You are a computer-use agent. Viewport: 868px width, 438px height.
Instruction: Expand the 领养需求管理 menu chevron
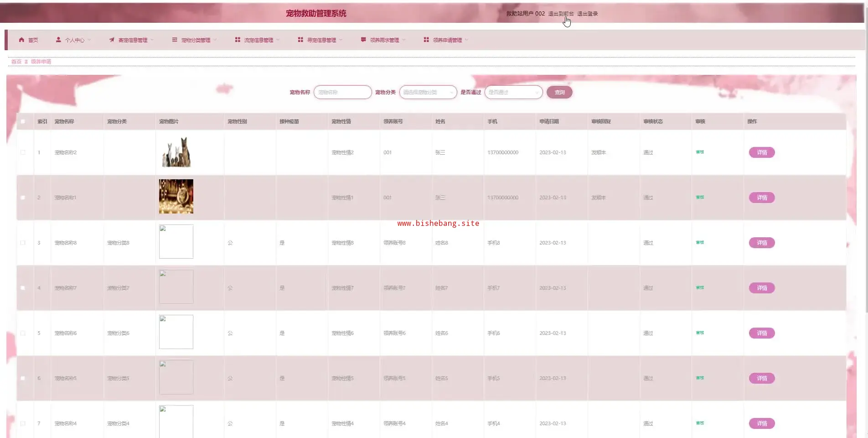point(404,40)
